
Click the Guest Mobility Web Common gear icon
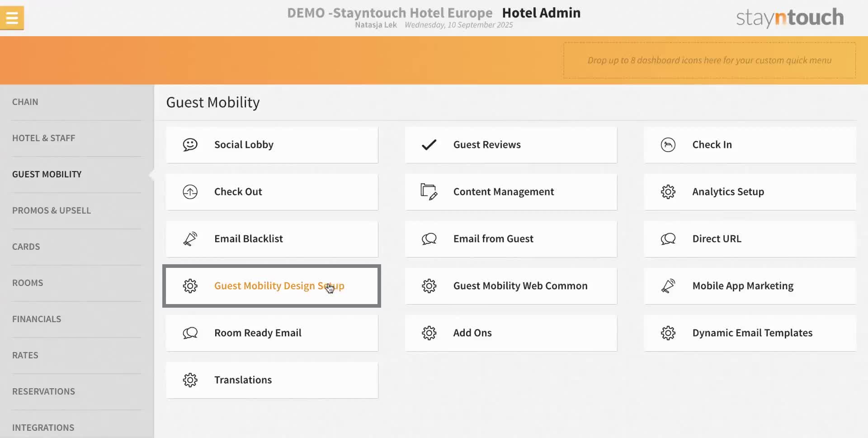(x=429, y=286)
